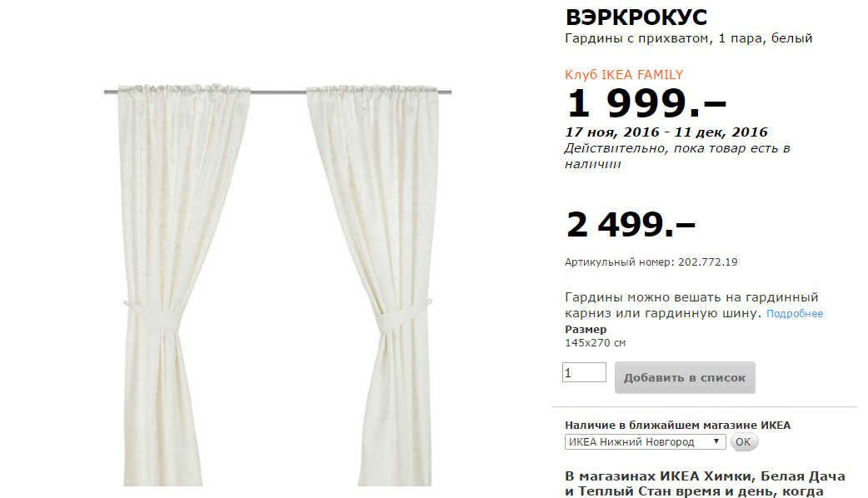Click the offer dates 17 ноя – 11 дек
Screen dimensions: 868x498
click(666, 132)
